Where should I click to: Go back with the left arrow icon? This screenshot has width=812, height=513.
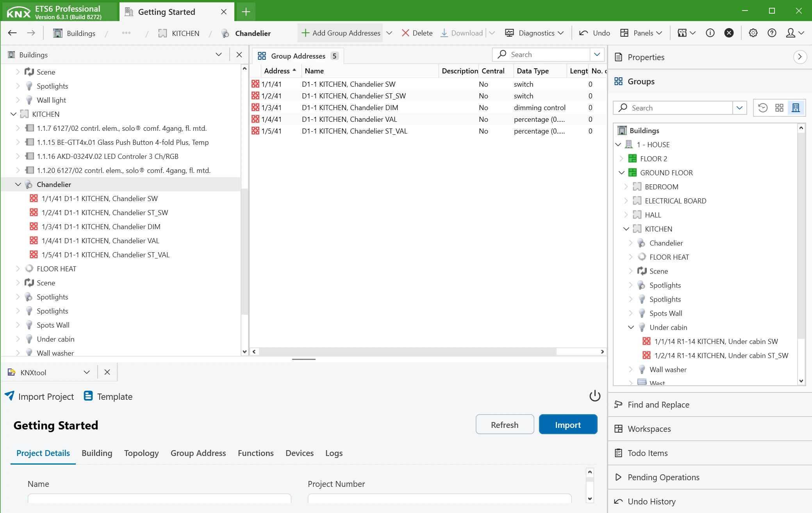12,33
